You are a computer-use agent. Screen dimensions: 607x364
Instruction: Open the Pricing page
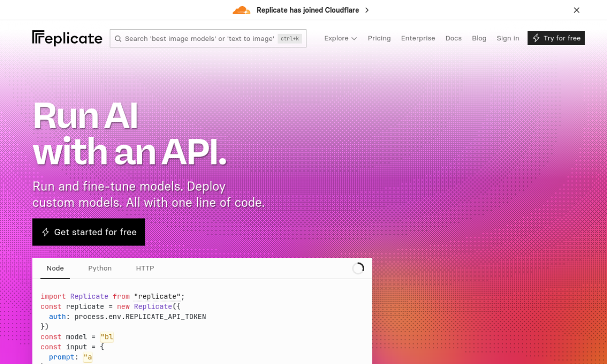coord(379,38)
